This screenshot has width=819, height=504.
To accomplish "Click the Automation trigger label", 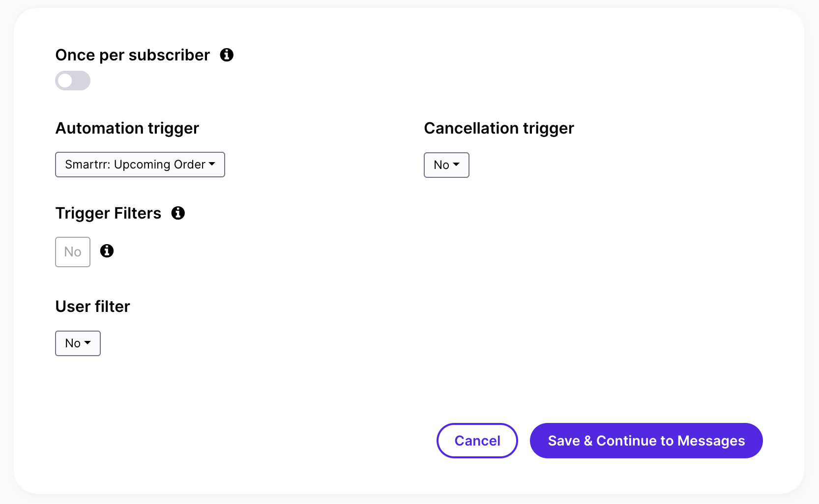I will coord(127,128).
